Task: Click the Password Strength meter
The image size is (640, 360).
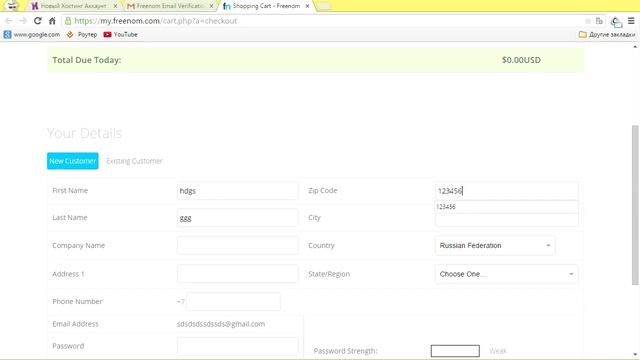Action: pos(455,351)
